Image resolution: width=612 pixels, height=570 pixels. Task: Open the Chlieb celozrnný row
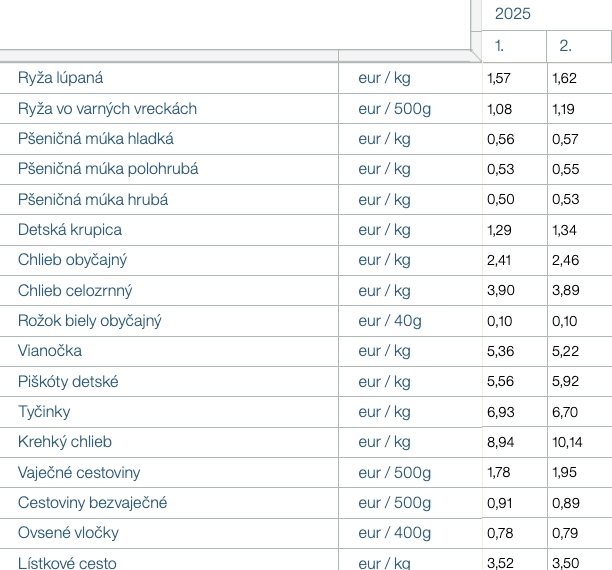tap(75, 291)
